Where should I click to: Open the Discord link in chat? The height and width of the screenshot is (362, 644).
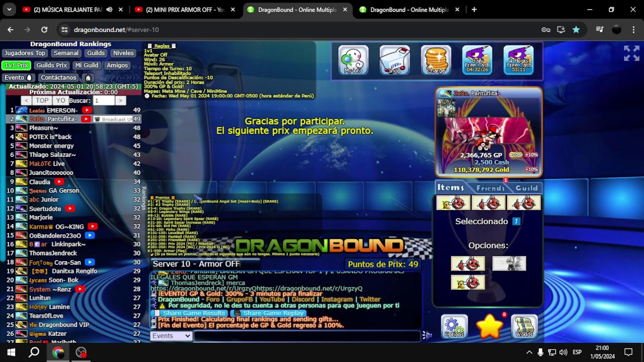[x=303, y=299]
